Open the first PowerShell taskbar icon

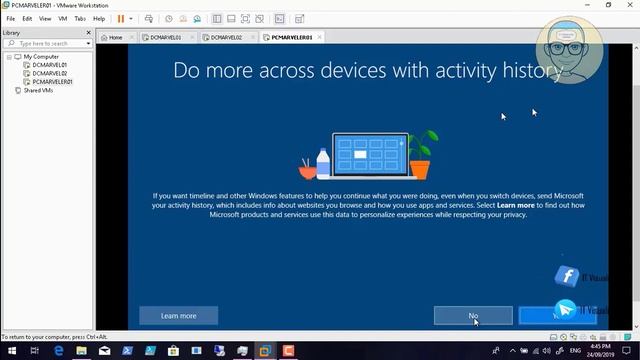click(127, 351)
